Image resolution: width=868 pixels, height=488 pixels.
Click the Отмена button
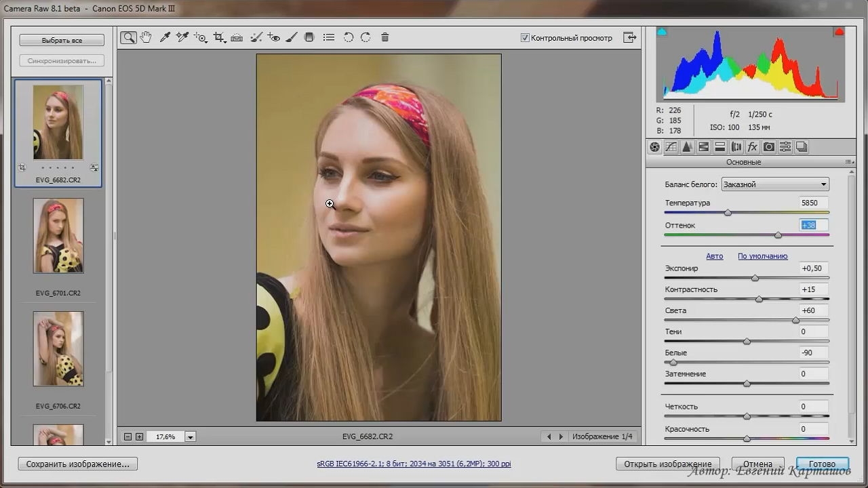click(x=757, y=464)
